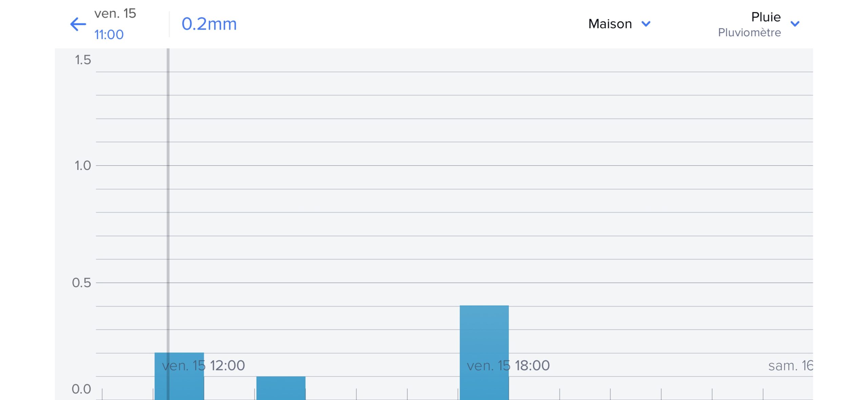Click the Pluie measurement title

[x=766, y=17]
